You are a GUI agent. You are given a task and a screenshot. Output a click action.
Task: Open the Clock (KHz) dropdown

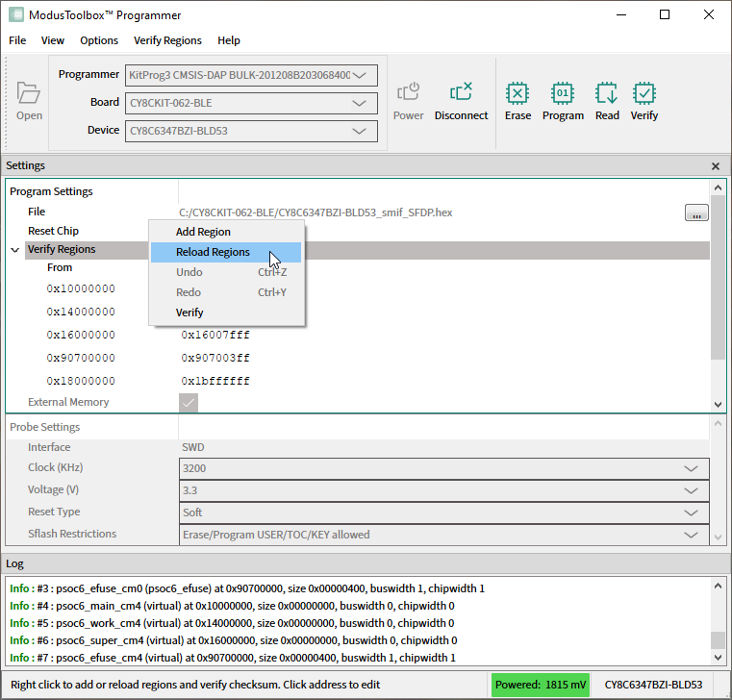coord(690,468)
